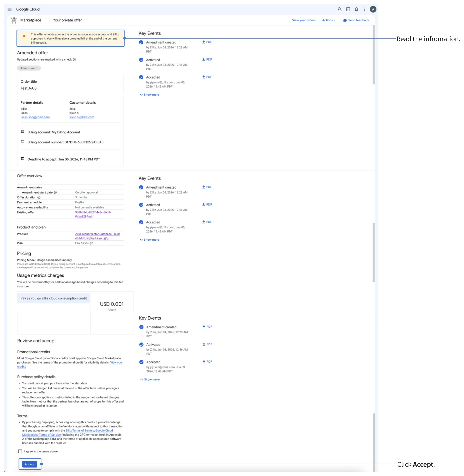Click the Amendment chip label
The height and width of the screenshot is (476, 464).
coord(29,68)
